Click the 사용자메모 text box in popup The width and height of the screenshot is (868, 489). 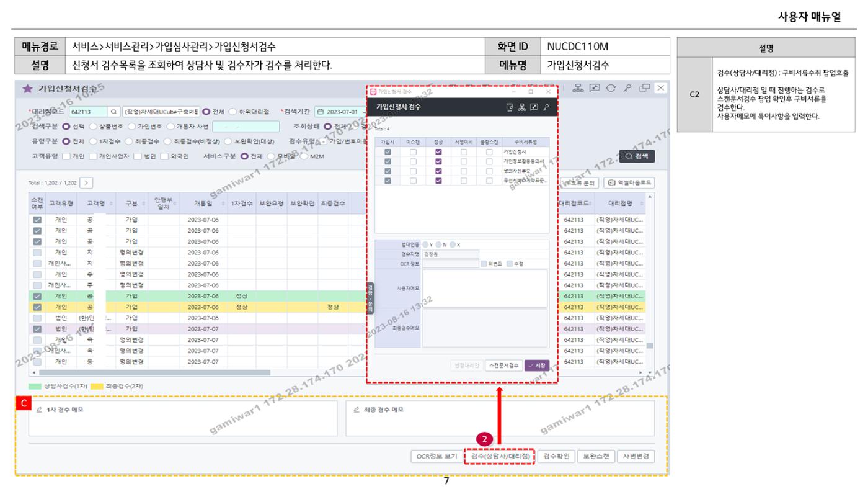coord(484,288)
